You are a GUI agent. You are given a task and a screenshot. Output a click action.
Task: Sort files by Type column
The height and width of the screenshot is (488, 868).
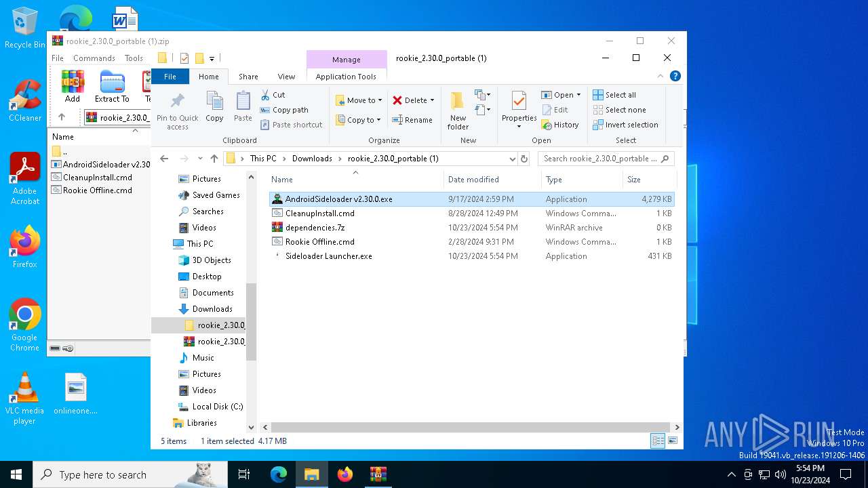pyautogui.click(x=583, y=180)
